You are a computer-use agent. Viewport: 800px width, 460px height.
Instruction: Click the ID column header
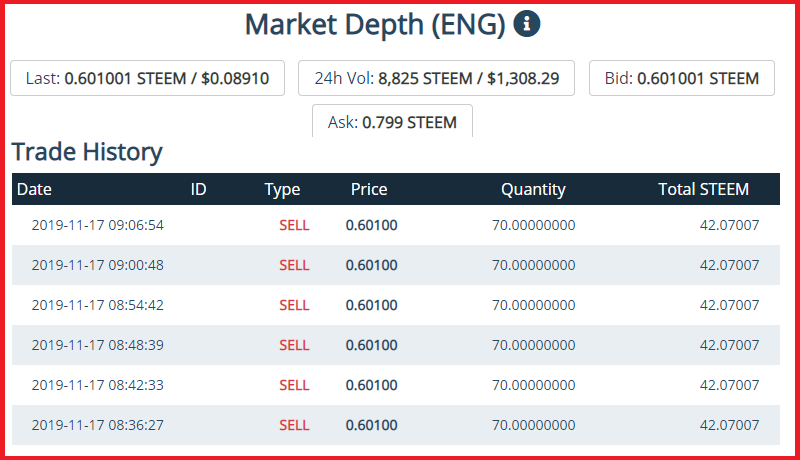(x=198, y=189)
